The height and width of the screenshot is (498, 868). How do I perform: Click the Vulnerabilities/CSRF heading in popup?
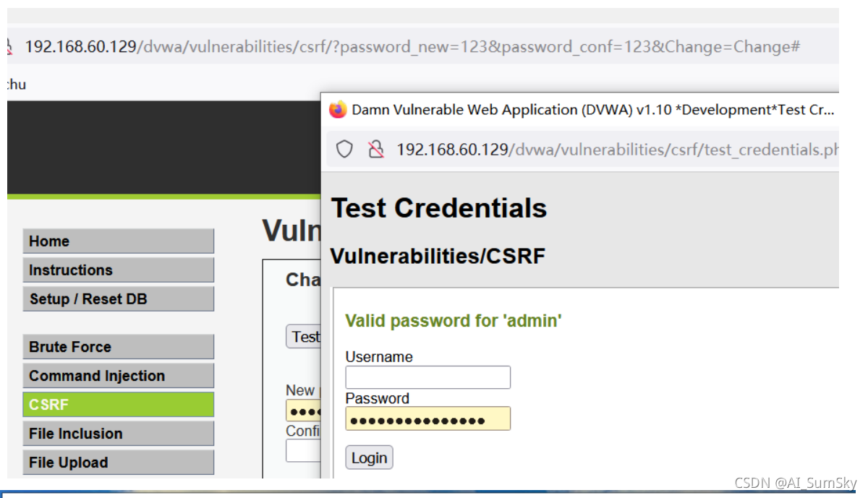click(438, 256)
